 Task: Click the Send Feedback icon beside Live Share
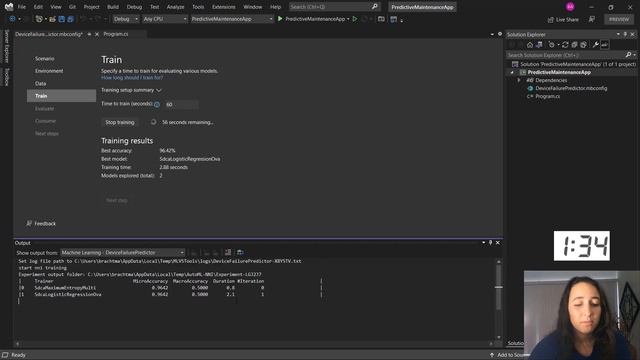click(591, 19)
